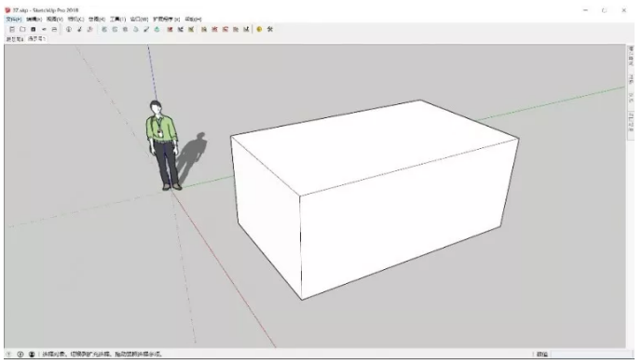Open the third vertical tray tab on right
The height and width of the screenshot is (364, 642).
pyautogui.click(x=631, y=98)
